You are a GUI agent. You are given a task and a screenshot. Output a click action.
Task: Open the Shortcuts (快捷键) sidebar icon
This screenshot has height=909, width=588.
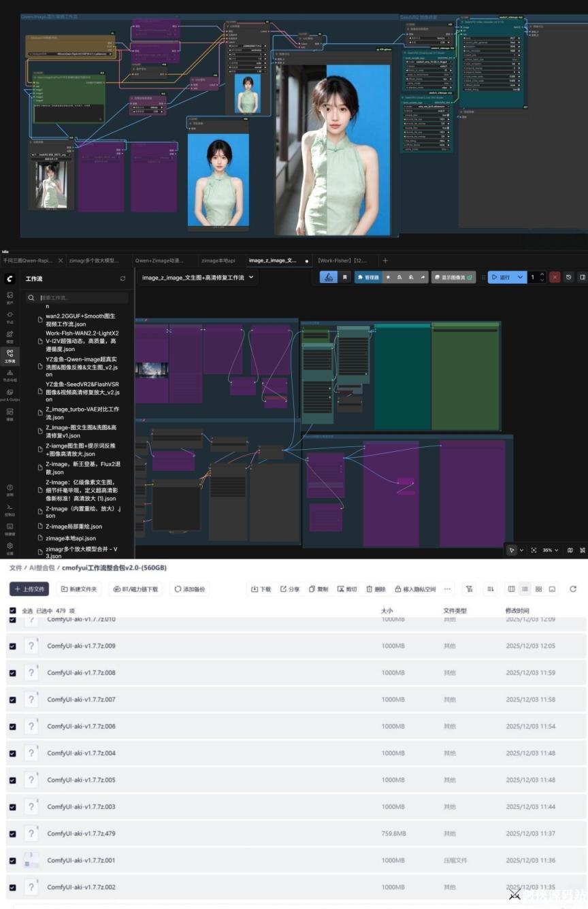click(10, 528)
